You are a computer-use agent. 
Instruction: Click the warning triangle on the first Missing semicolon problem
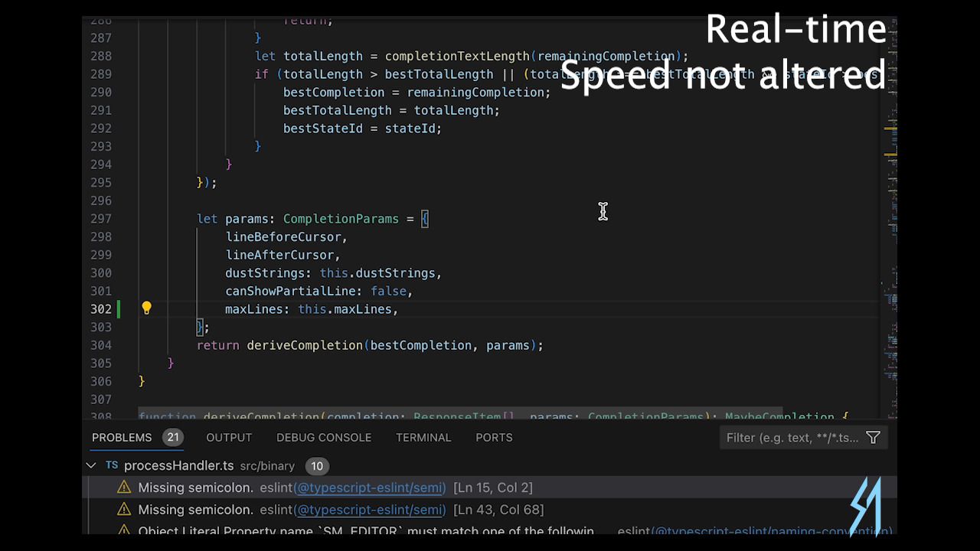pos(123,487)
